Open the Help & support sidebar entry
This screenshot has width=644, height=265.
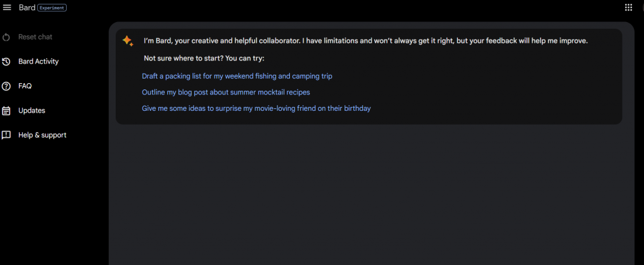coord(42,135)
